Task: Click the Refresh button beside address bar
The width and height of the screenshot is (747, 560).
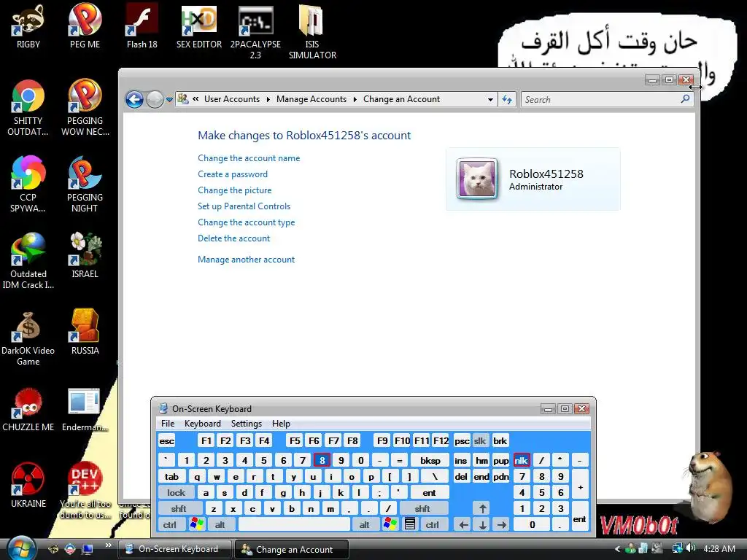Action: click(507, 99)
